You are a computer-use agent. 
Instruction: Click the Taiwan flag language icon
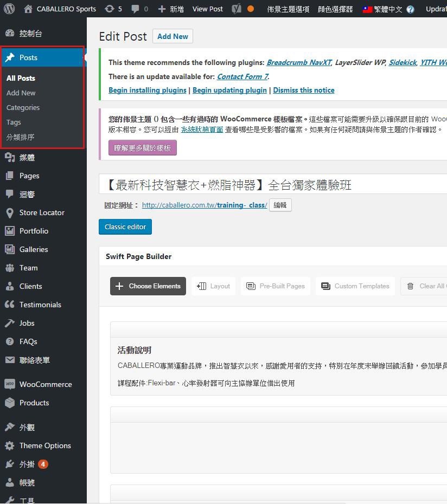click(x=367, y=9)
